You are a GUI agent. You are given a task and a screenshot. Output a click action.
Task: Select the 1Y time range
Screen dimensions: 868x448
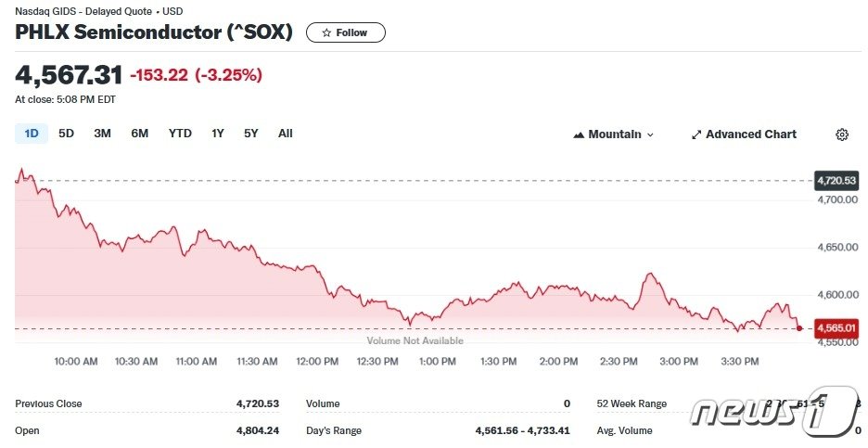(218, 134)
